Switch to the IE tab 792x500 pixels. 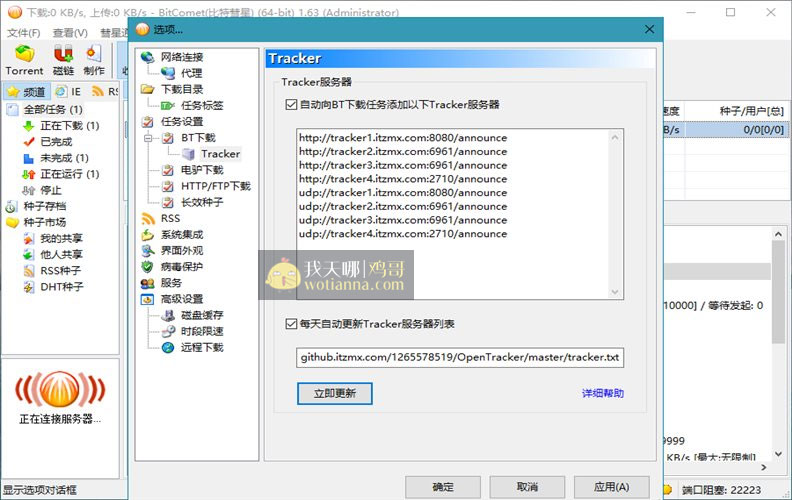[x=69, y=91]
